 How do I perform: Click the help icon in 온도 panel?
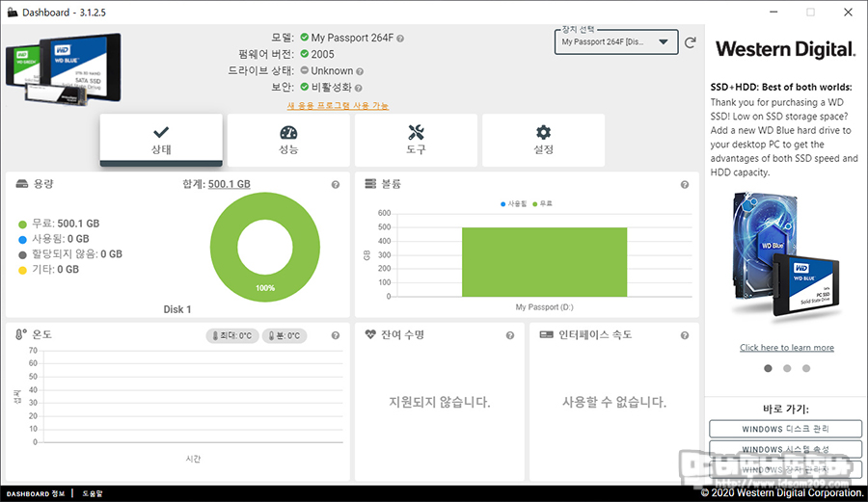pyautogui.click(x=336, y=335)
